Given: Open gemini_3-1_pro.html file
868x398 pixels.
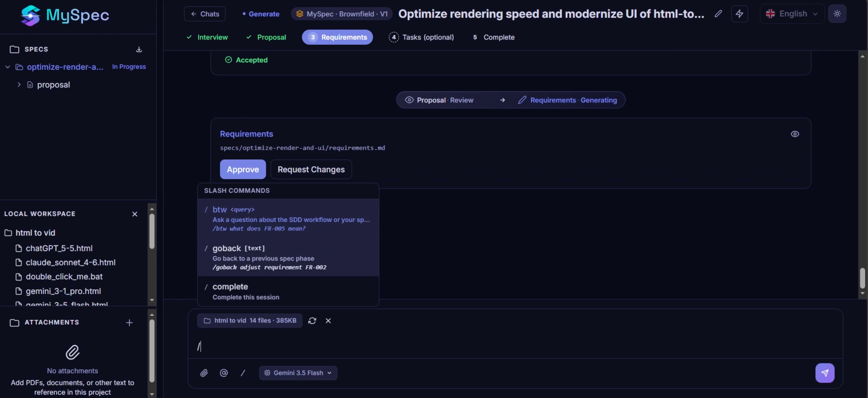Looking at the screenshot, I should pos(58,291).
